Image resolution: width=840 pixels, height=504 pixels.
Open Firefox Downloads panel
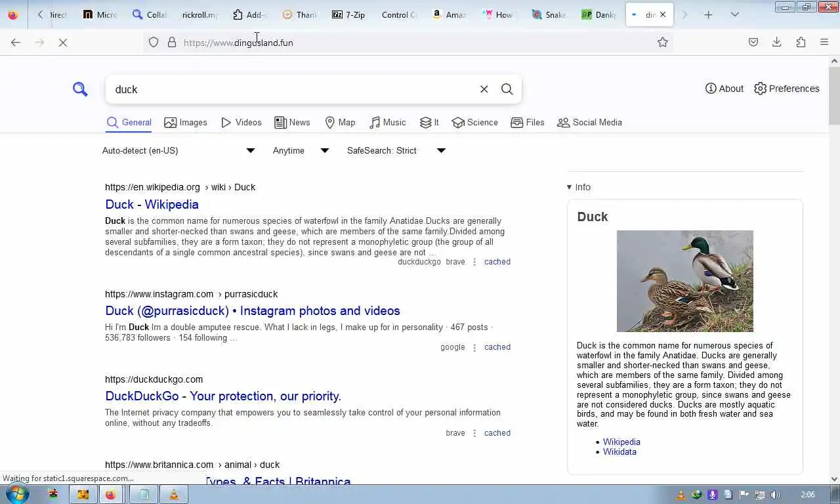tap(777, 43)
